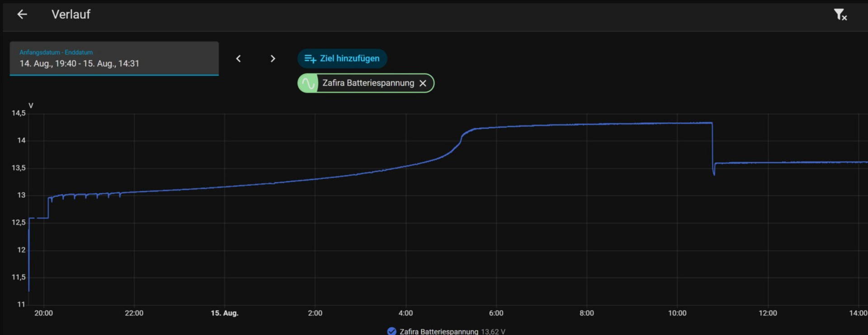The image size is (868, 335).
Task: Click the 2:00 x-axis label
Action: click(x=315, y=313)
